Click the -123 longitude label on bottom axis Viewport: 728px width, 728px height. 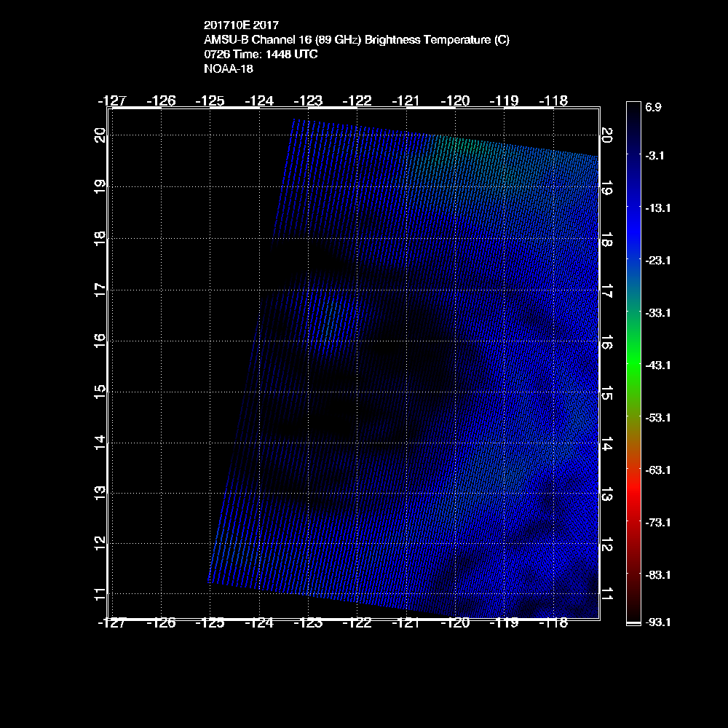[308, 623]
